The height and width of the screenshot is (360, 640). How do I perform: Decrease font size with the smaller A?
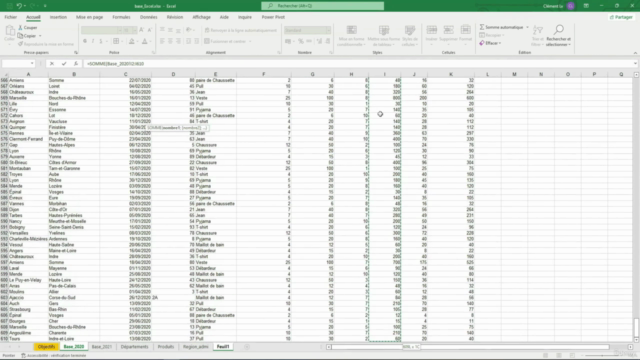[x=149, y=30]
